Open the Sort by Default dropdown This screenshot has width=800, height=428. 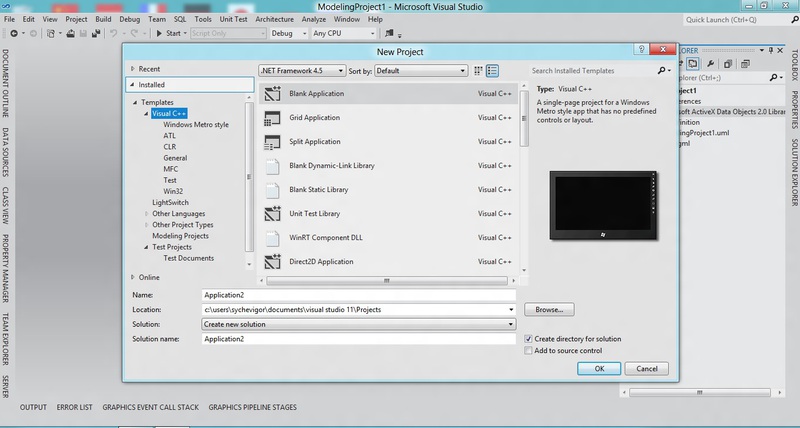point(421,71)
